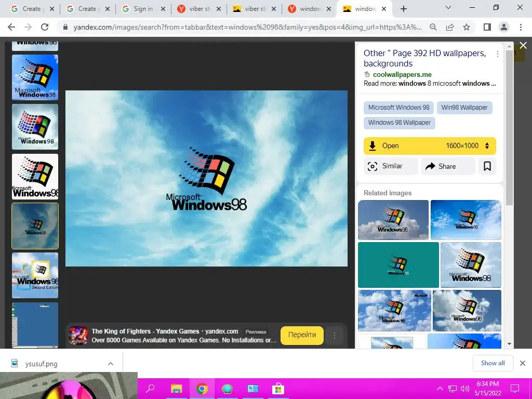Open the ad options three-dot menu

[335, 336]
